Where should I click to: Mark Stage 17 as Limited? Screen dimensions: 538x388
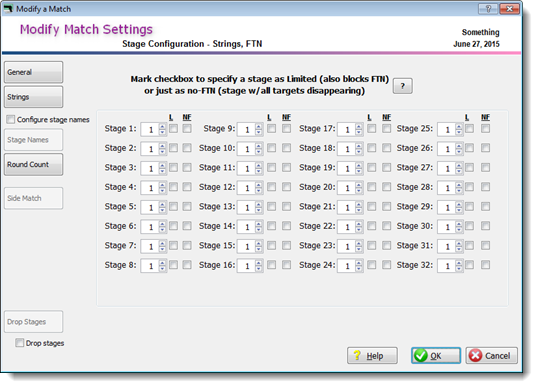[371, 129]
